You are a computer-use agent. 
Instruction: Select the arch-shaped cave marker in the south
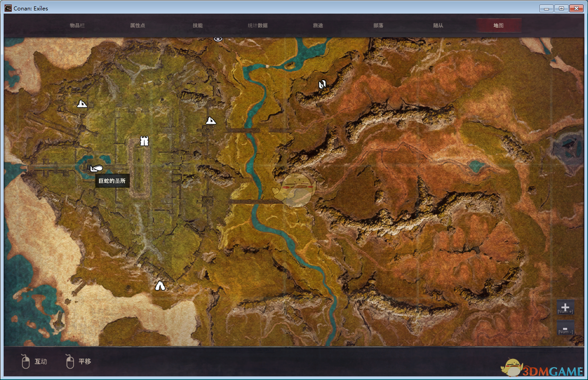coord(160,286)
